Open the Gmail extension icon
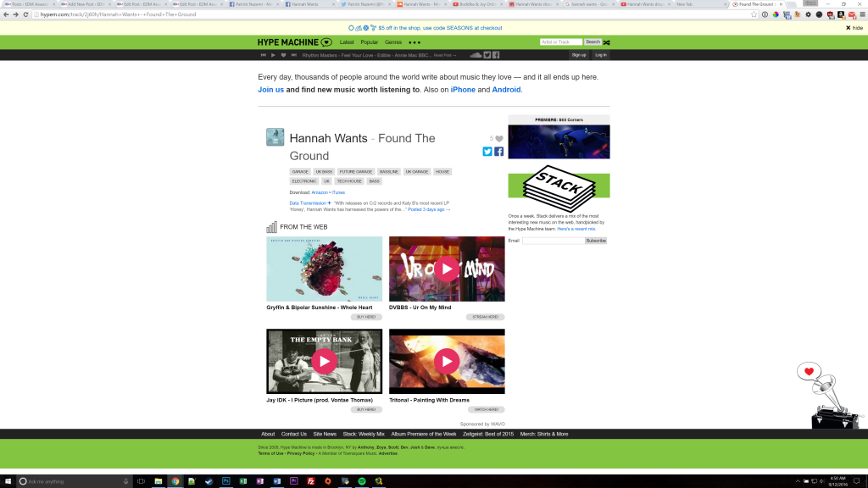868x488 pixels. point(852,14)
